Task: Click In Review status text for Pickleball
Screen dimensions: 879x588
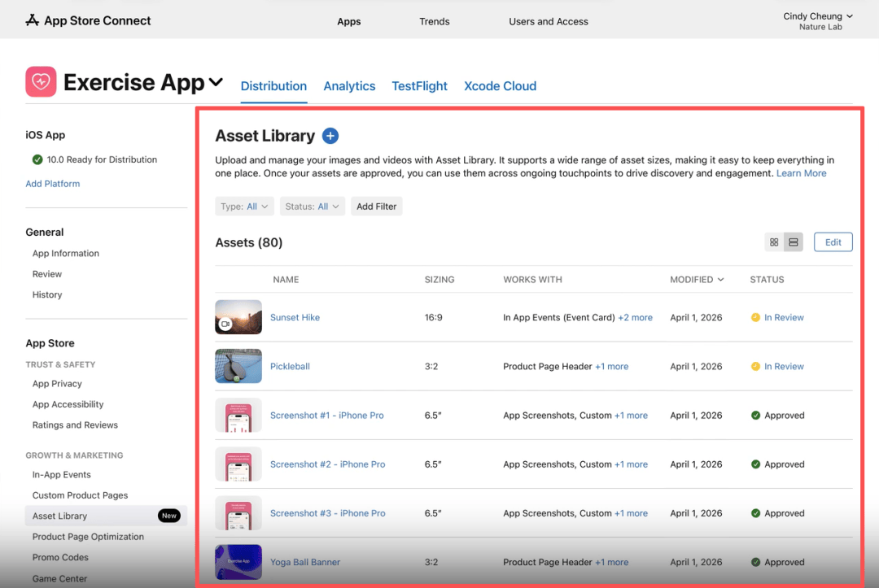Action: pos(784,366)
